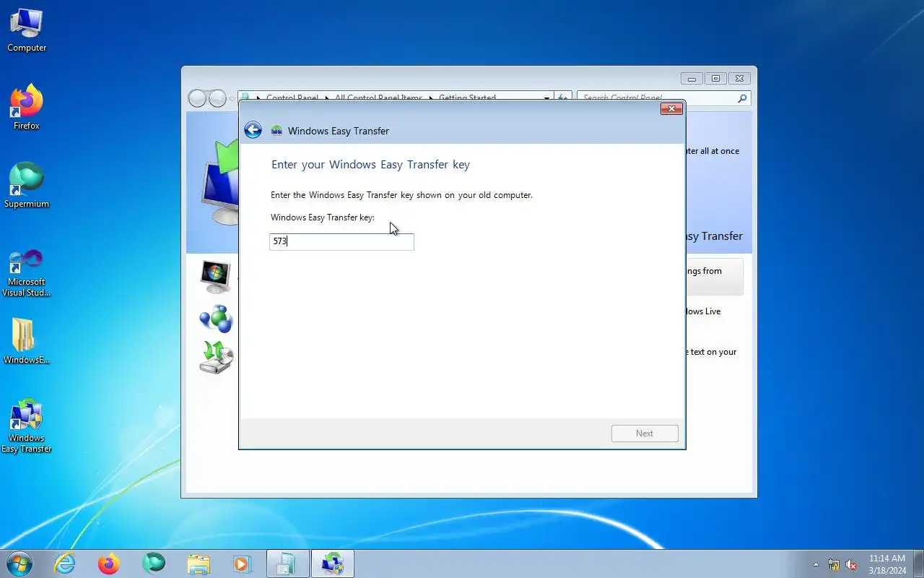Open the Start menu

19,564
